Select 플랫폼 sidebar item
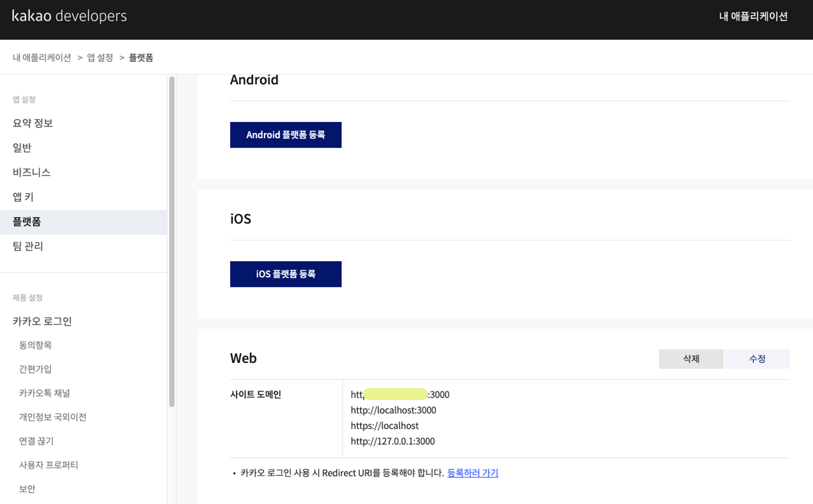This screenshot has width=813, height=504. click(x=27, y=222)
